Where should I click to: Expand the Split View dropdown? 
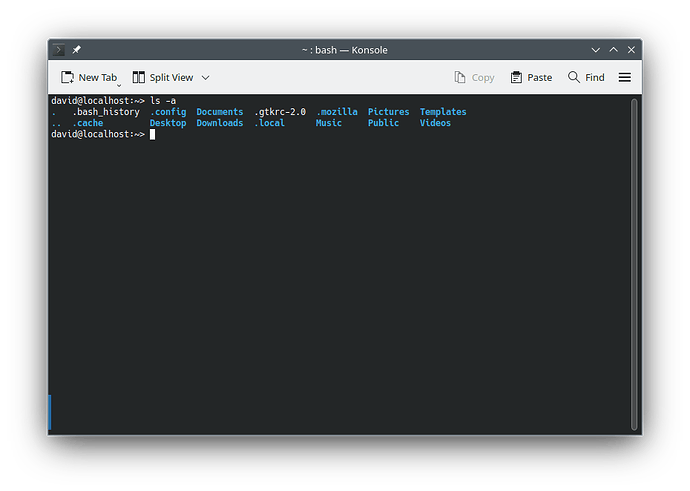pyautogui.click(x=206, y=78)
